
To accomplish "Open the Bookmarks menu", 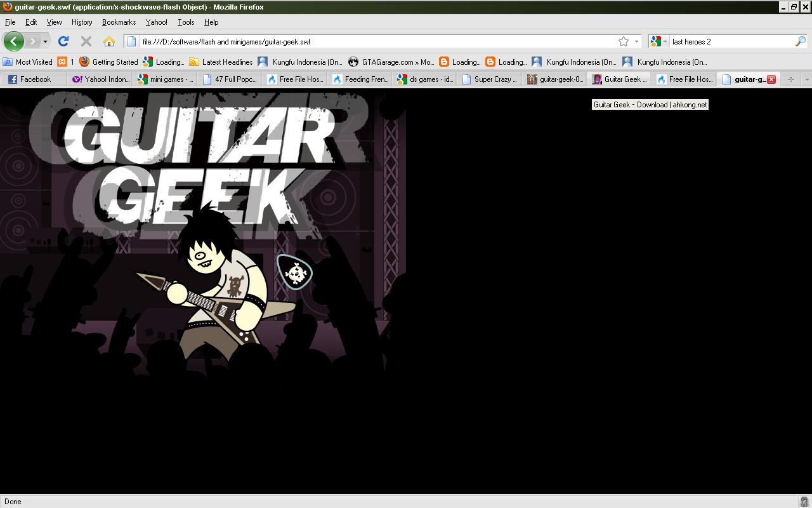I will point(119,22).
